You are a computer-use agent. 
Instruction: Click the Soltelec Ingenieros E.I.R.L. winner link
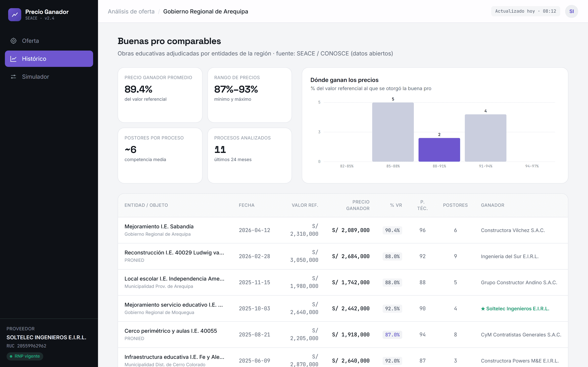[518, 308]
